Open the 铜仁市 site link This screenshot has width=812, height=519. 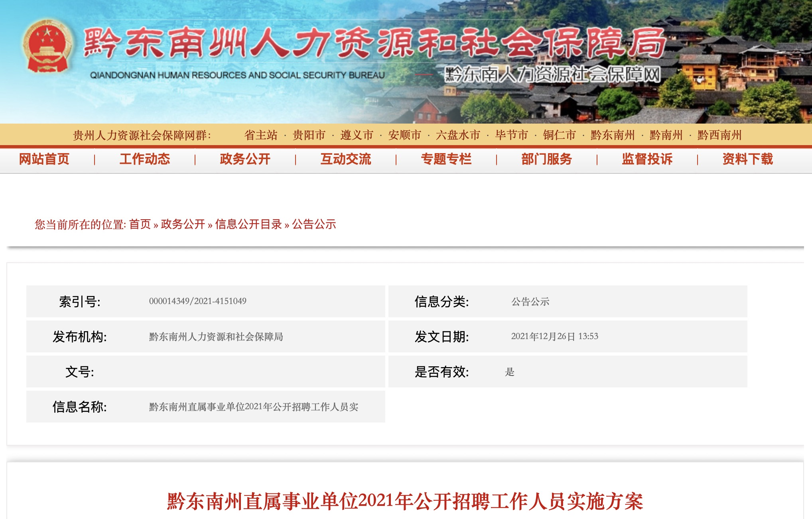[559, 135]
